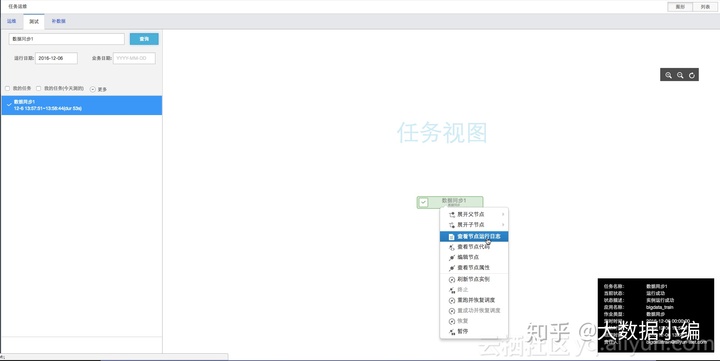Switch to 图形 graph view button
720x361 pixels.
(680, 7)
